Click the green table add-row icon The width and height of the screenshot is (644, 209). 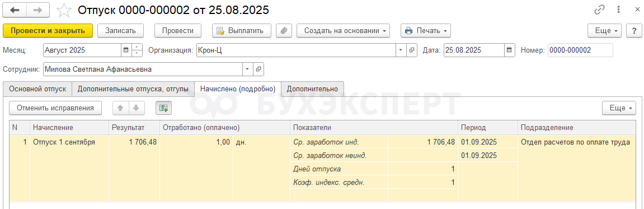[164, 108]
